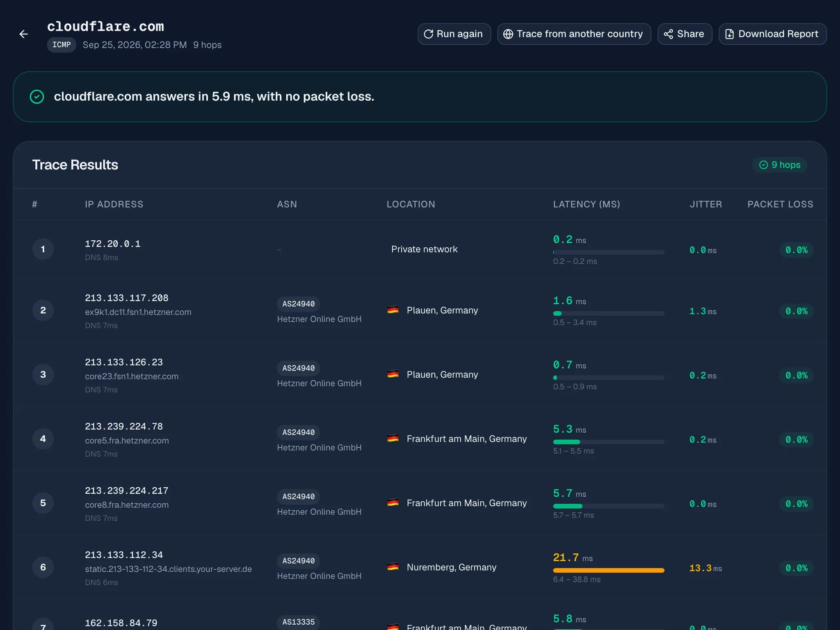Click 0.0% packet loss badge in hop 6
Image resolution: width=840 pixels, height=630 pixels.
(x=797, y=568)
